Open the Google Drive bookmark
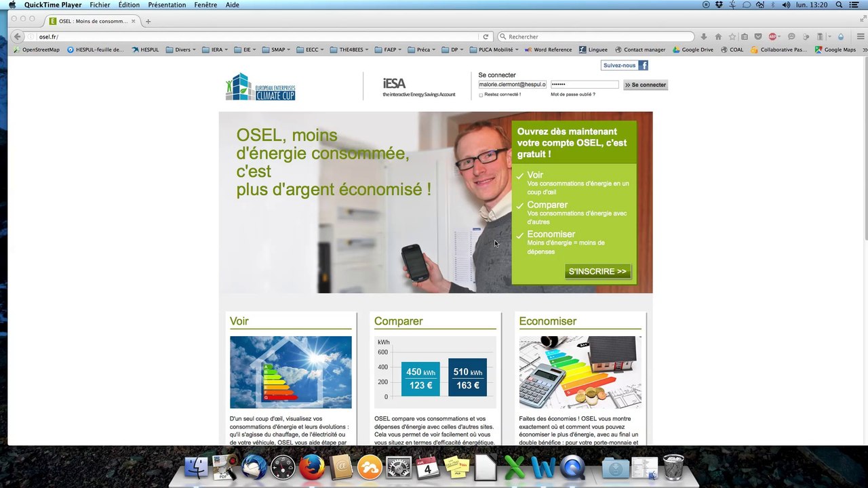 (693, 49)
